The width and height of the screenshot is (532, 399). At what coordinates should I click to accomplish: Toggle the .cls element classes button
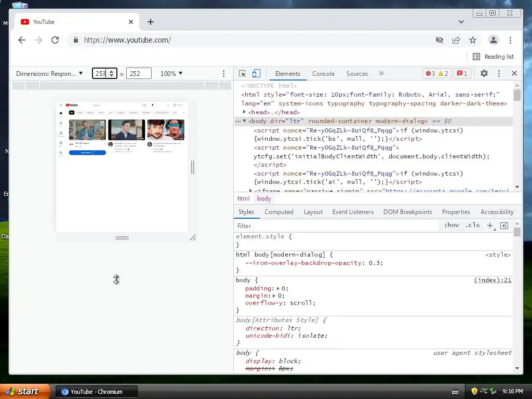click(x=473, y=225)
